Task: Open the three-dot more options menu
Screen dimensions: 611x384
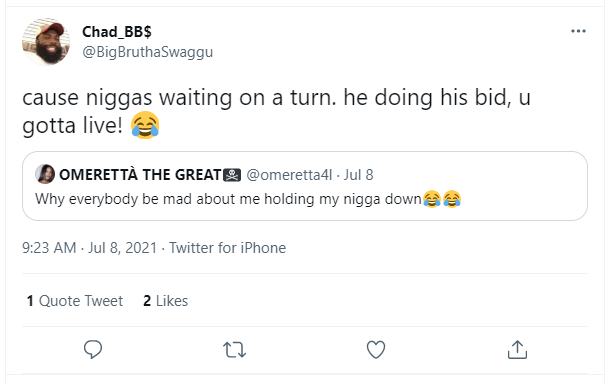Action: coord(578,31)
